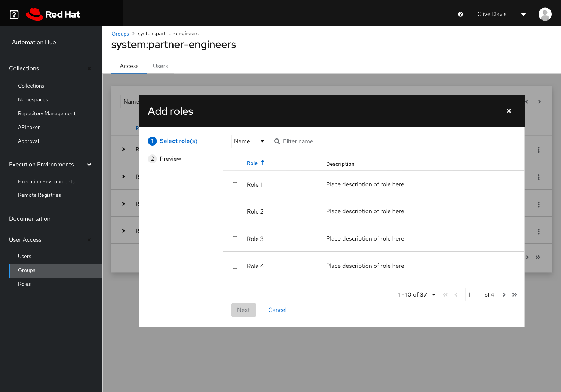Open kebab menu for third background row
Viewport: 561px width, 392px height.
(539, 204)
